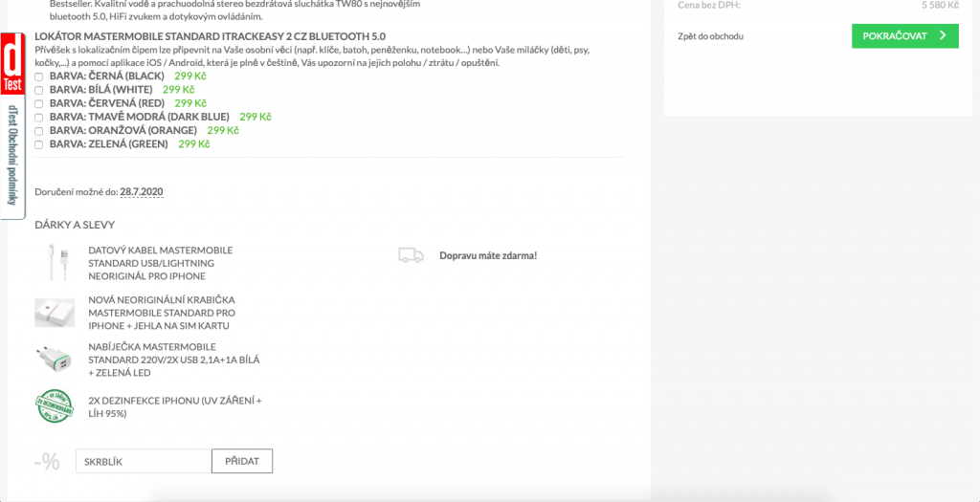Click the discount percent icon
The image size is (980, 502).
(x=48, y=462)
